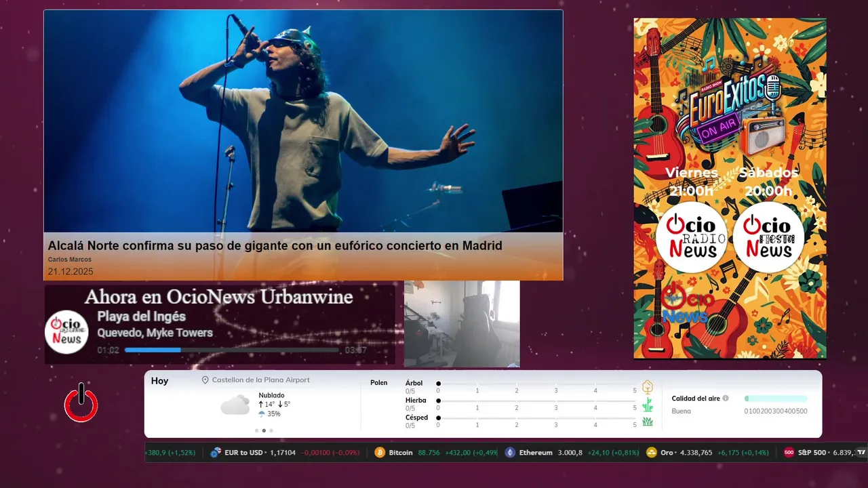Click the Hierba pollen level slider
This screenshot has height=488, width=868.
pos(536,401)
